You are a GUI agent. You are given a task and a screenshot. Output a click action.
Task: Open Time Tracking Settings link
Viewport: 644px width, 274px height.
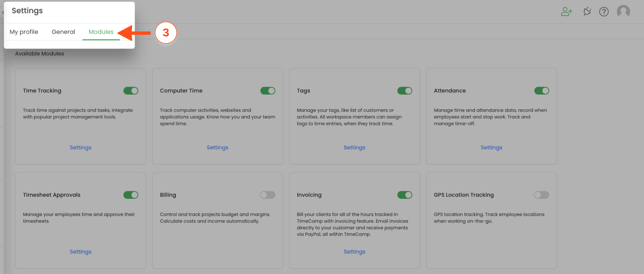pyautogui.click(x=80, y=148)
